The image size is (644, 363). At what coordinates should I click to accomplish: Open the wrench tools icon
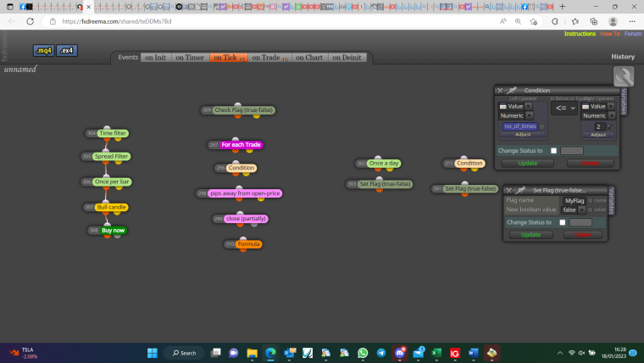[624, 76]
